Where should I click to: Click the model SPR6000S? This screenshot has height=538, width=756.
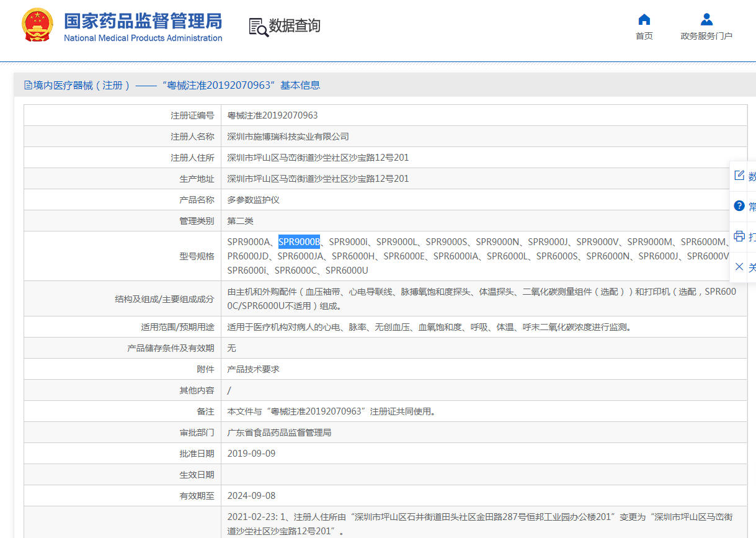tap(557, 256)
